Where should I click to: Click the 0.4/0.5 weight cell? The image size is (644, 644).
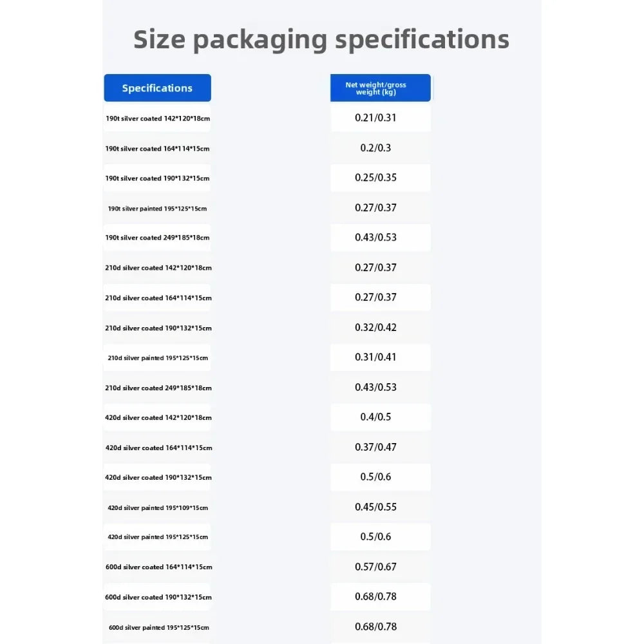point(381,417)
